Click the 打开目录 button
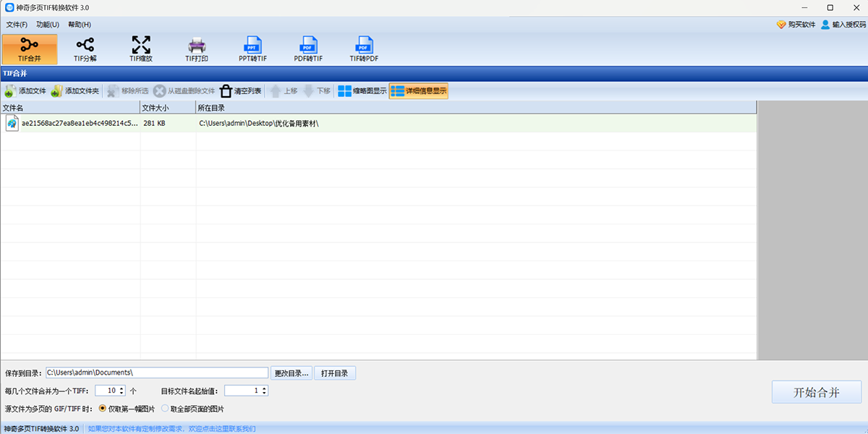The width and height of the screenshot is (868, 434). [x=335, y=373]
